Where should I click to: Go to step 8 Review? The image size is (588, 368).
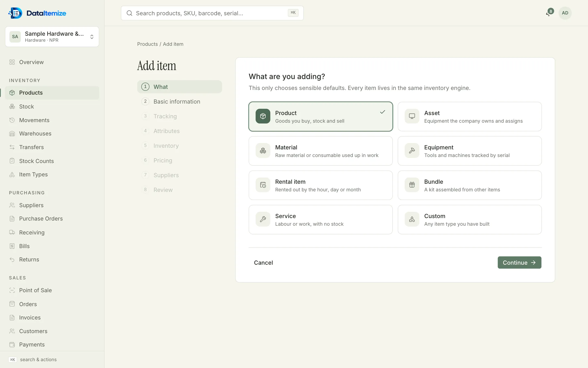(179, 190)
